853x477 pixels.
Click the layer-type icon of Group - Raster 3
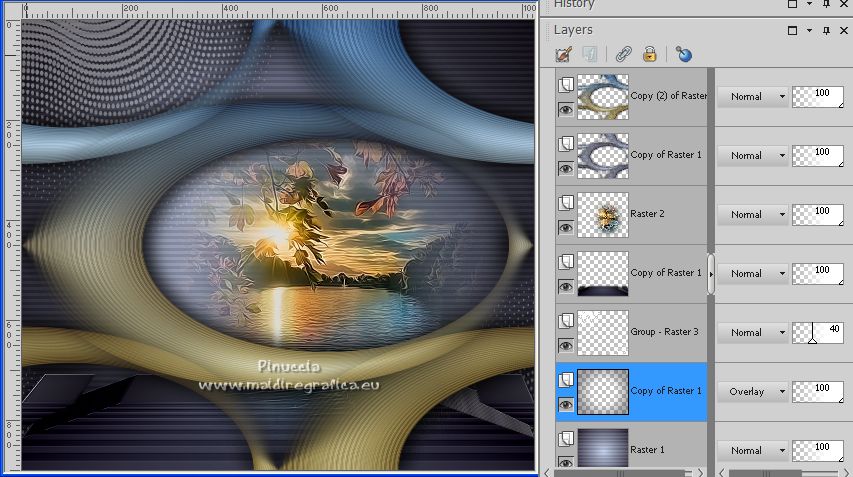point(566,321)
